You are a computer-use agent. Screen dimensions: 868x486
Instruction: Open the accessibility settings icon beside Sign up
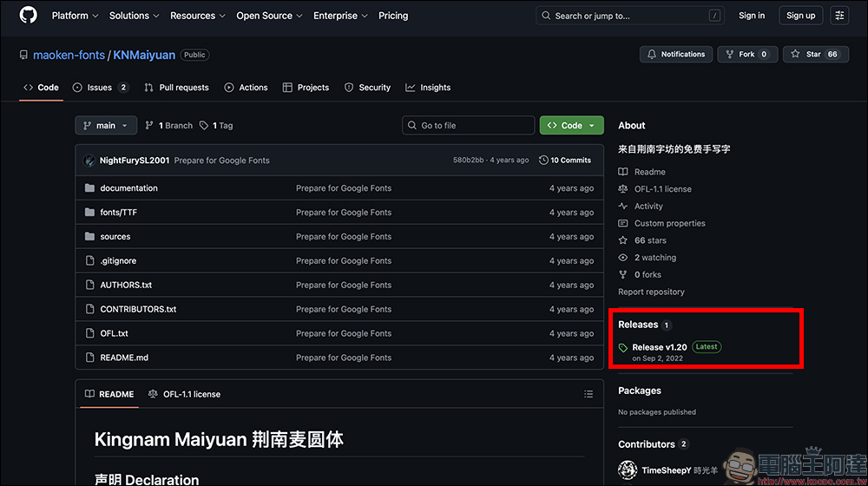pos(839,16)
